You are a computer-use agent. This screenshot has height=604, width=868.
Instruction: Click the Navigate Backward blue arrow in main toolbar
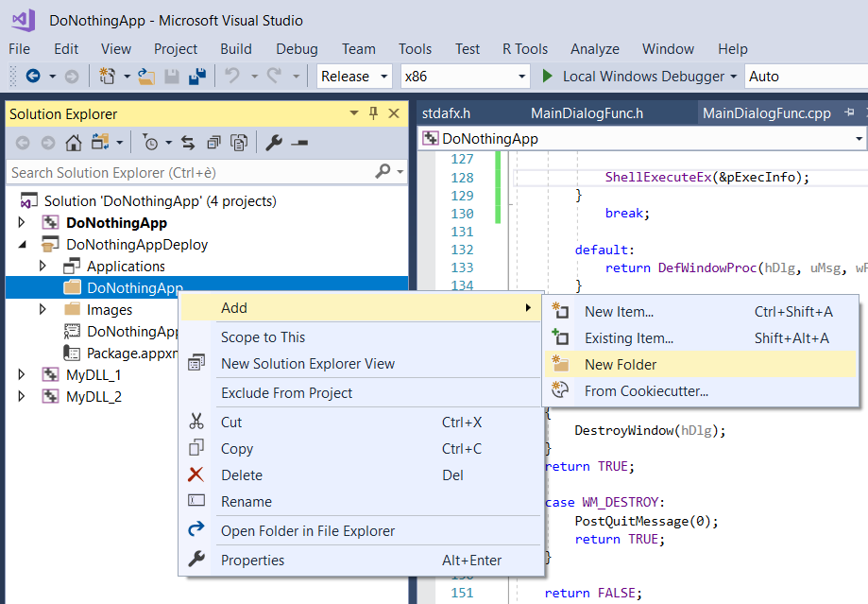[x=33, y=76]
